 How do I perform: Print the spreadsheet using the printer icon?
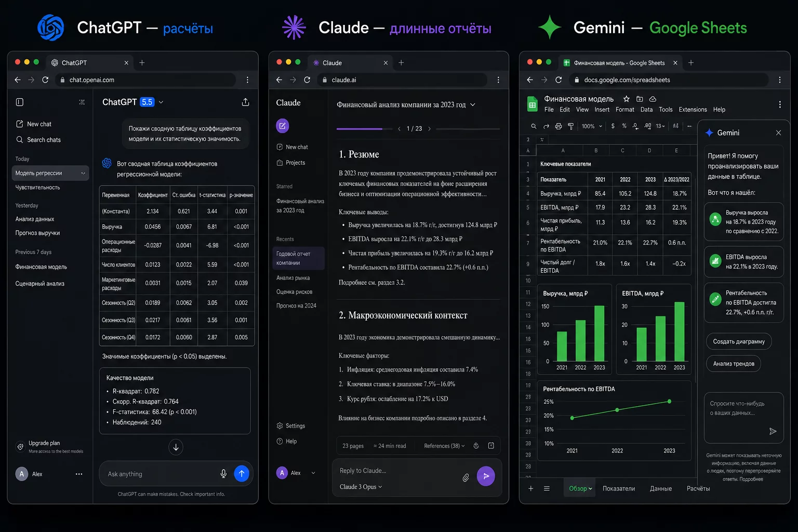coord(558,126)
